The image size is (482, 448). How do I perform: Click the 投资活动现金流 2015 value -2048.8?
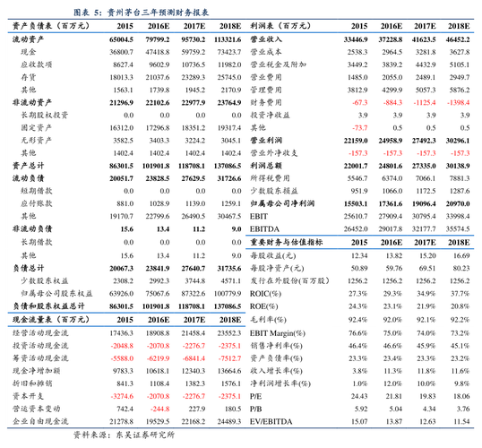tap(122, 346)
